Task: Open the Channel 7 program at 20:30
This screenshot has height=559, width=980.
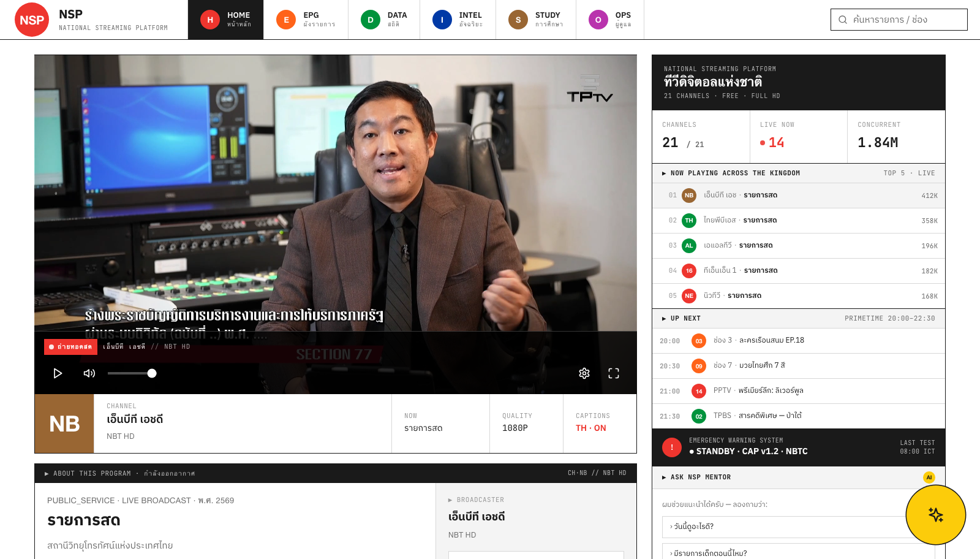Action: coord(798,366)
